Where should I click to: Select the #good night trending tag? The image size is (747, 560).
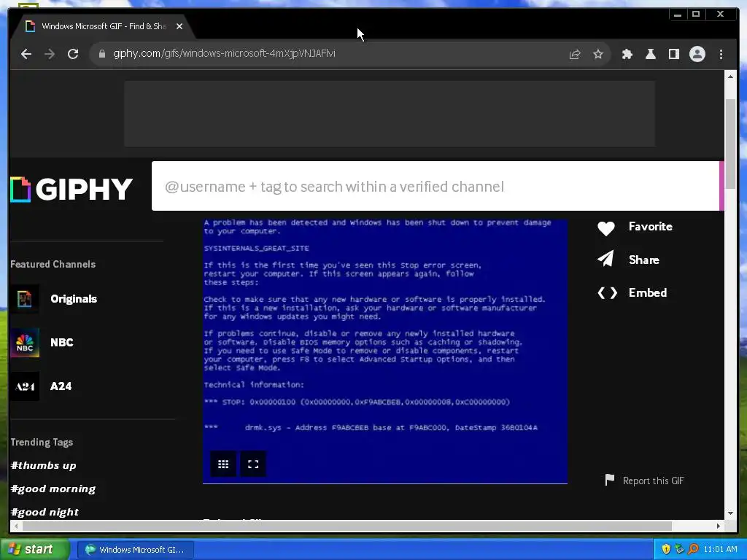point(44,513)
